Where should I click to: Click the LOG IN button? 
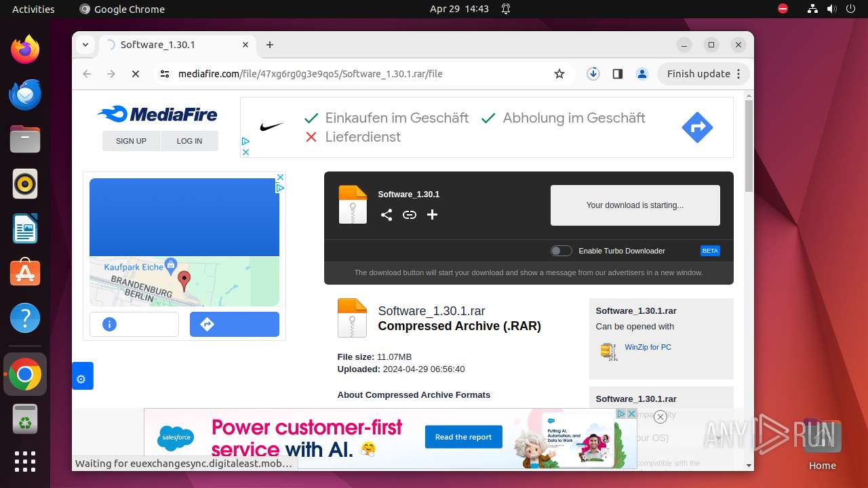click(x=189, y=141)
